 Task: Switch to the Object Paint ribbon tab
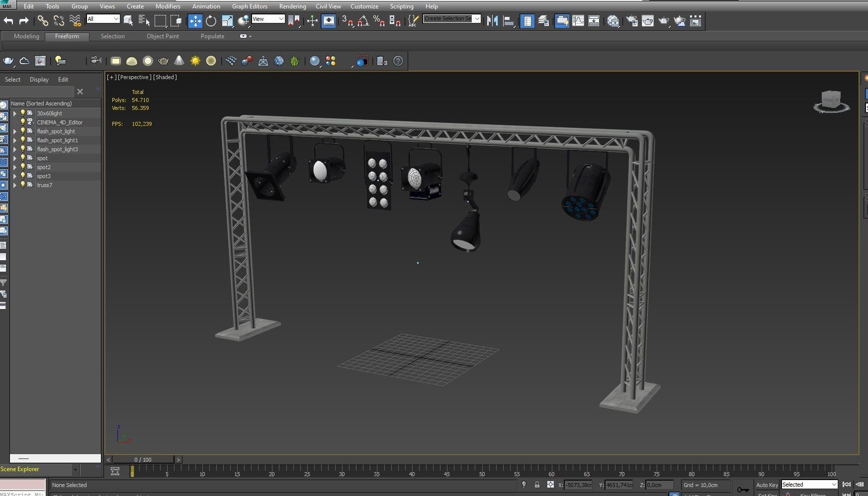[x=163, y=36]
